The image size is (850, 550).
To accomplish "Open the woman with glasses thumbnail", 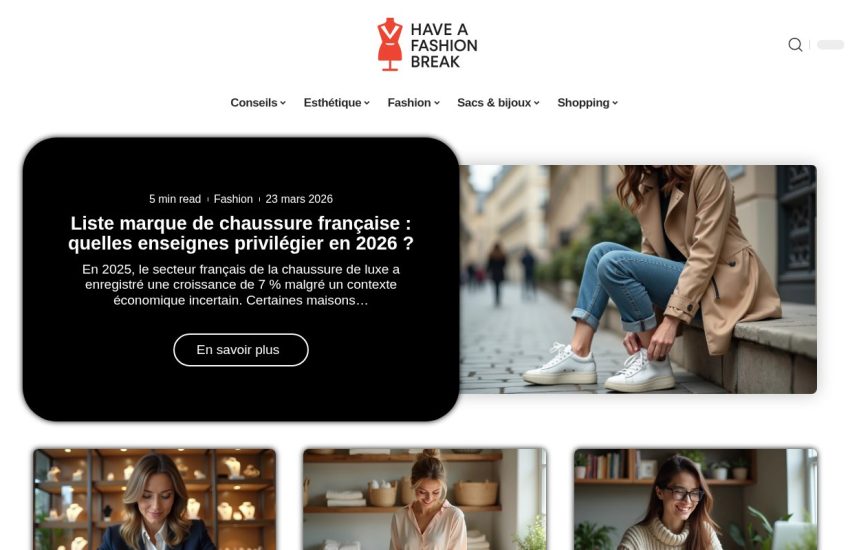I will (696, 499).
